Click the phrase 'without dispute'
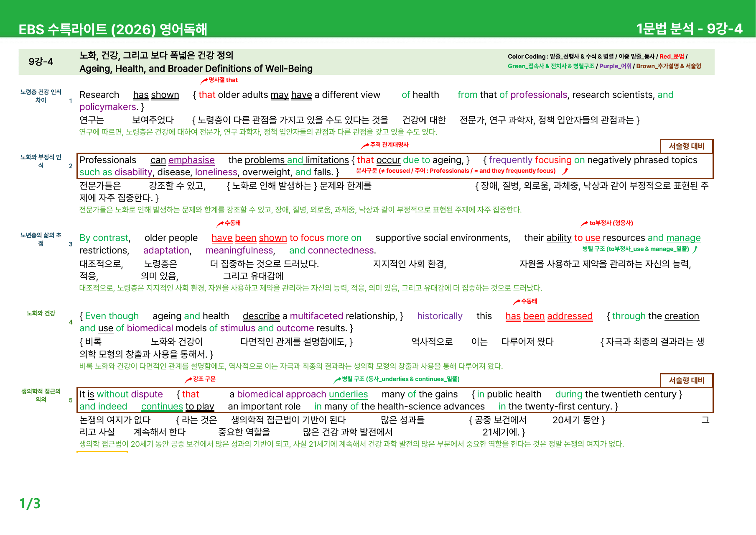The image size is (756, 535). tap(130, 394)
